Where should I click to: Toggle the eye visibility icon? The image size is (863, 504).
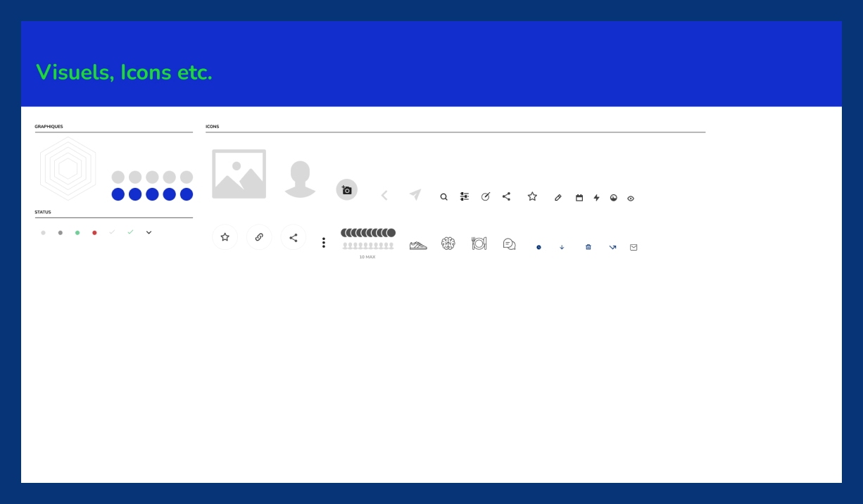[x=631, y=199]
